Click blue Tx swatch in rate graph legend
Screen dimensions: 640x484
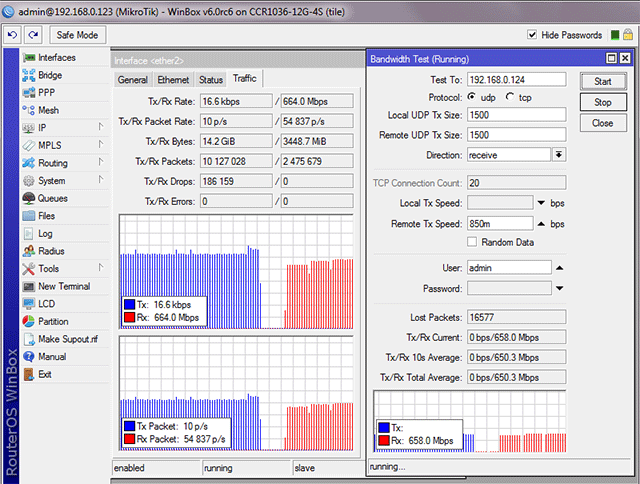click(130, 304)
